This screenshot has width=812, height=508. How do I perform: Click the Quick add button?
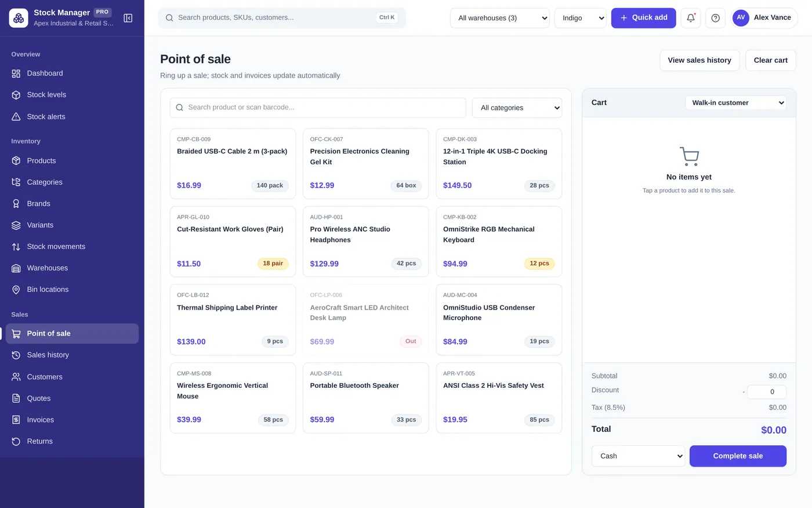coord(644,18)
